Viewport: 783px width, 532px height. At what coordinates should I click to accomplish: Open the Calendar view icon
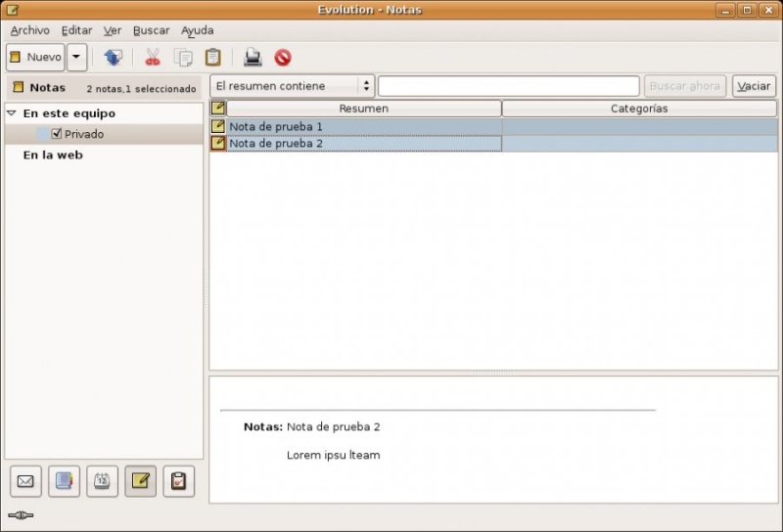[x=102, y=481]
